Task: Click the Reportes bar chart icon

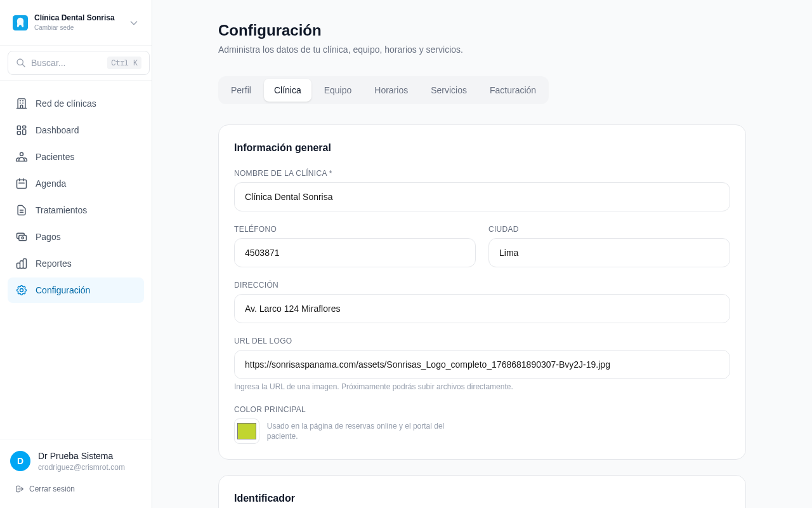Action: coord(22,264)
